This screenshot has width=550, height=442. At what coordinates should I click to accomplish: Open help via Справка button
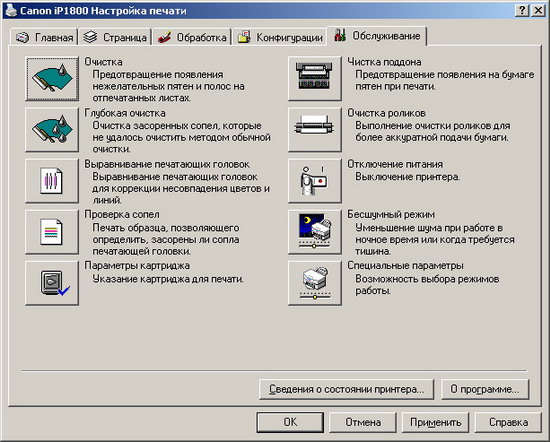tap(508, 422)
